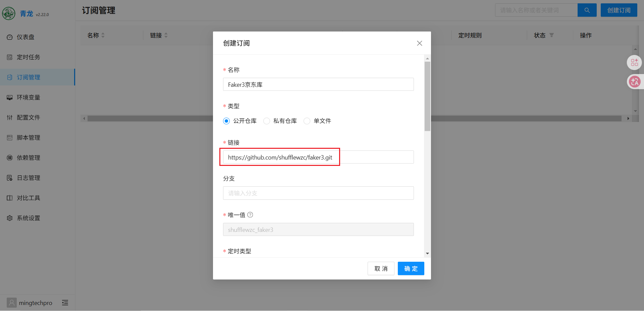Image resolution: width=644 pixels, height=311 pixels.
Task: Click the table horizontal scrollbar left arrow
Action: click(84, 118)
